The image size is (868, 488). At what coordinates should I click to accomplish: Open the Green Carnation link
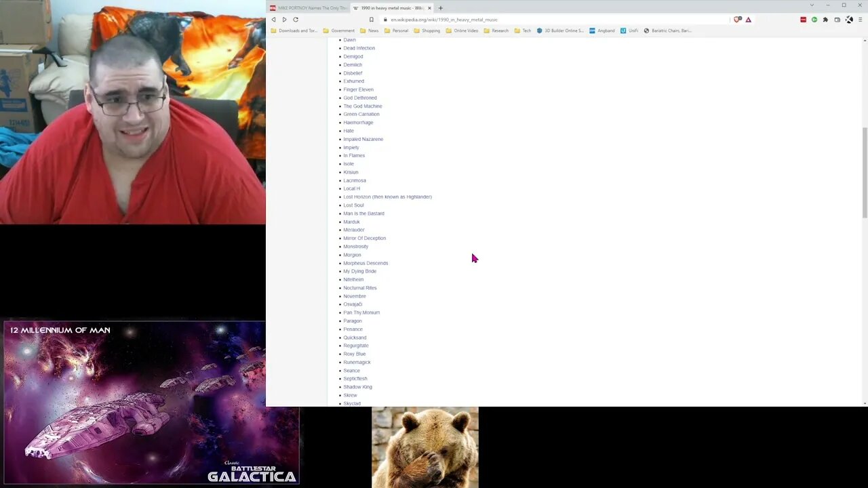(361, 114)
